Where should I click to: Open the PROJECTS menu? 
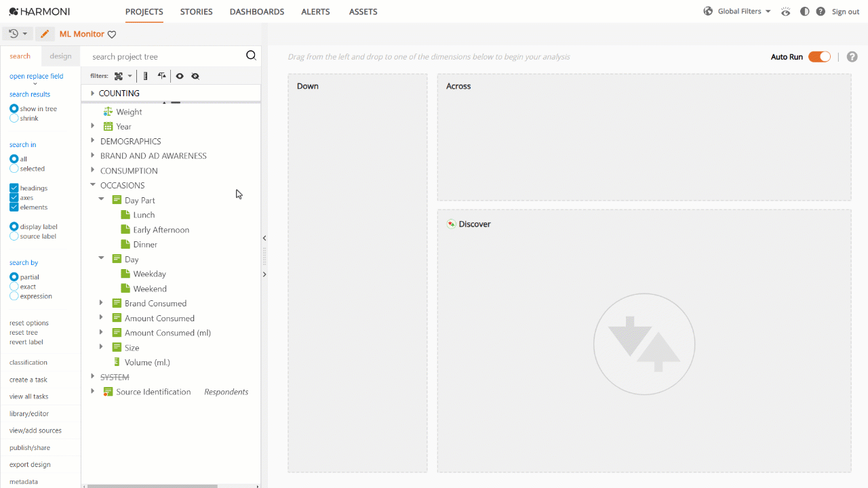pos(144,12)
